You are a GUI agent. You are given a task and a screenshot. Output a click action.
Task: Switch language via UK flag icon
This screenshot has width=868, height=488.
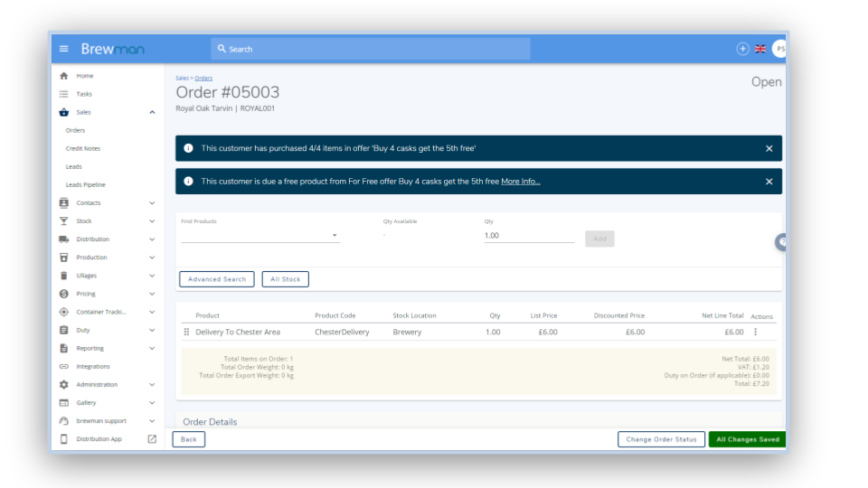pos(760,49)
